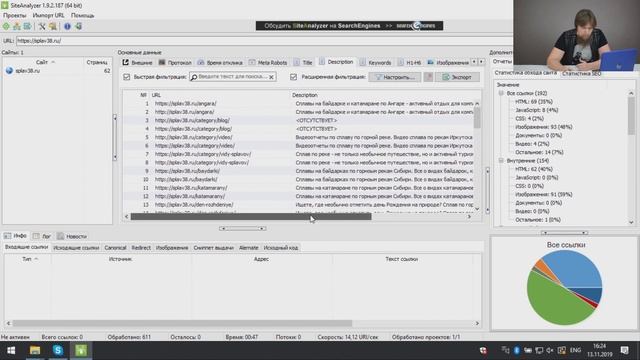640x360 pixels.
Task: Clear the quick filter search text
Action: pos(271,77)
